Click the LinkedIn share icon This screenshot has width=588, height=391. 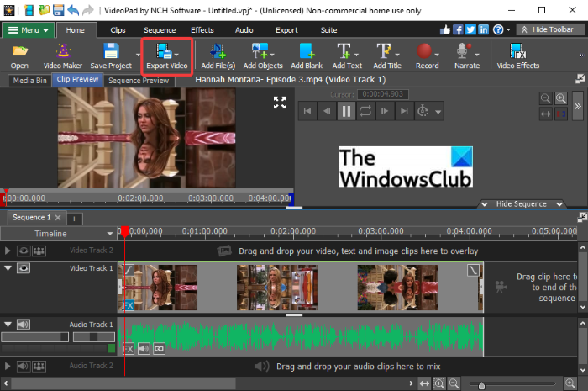(483, 29)
